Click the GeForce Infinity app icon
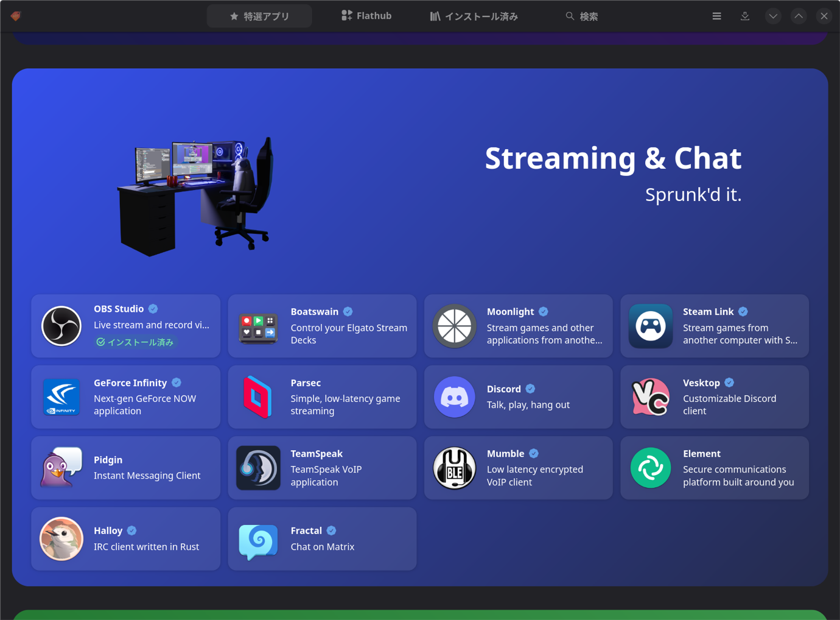Viewport: 840px width, 620px height. pos(61,397)
